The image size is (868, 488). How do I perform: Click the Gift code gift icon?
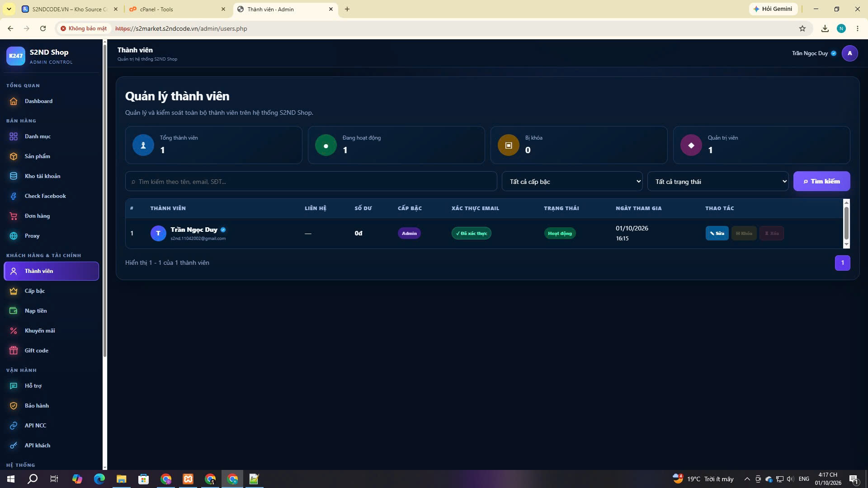click(x=14, y=351)
